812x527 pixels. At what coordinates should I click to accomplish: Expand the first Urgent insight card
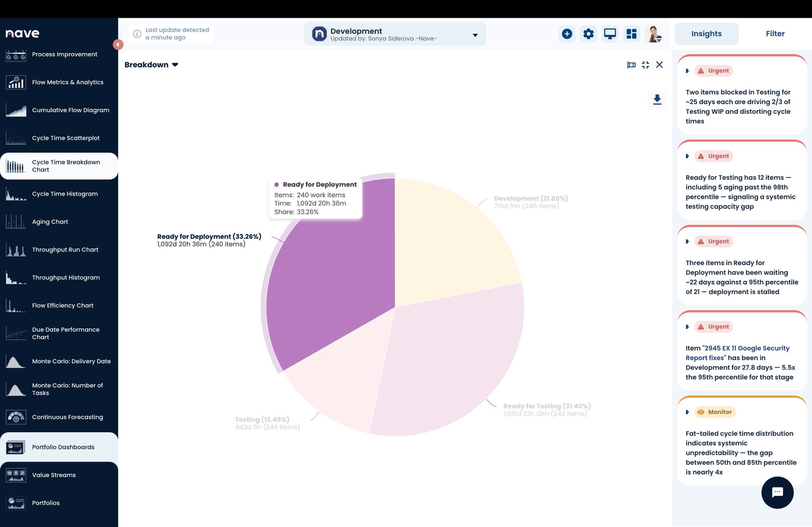point(688,71)
